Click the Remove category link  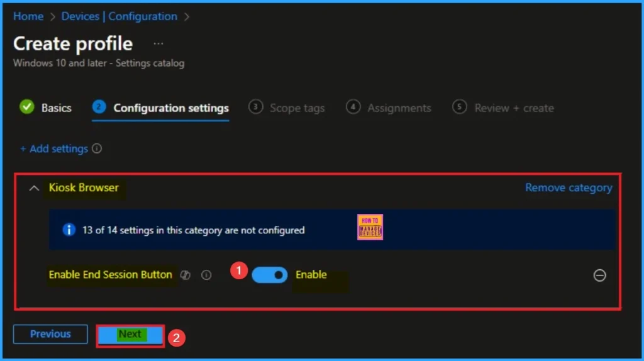point(569,188)
